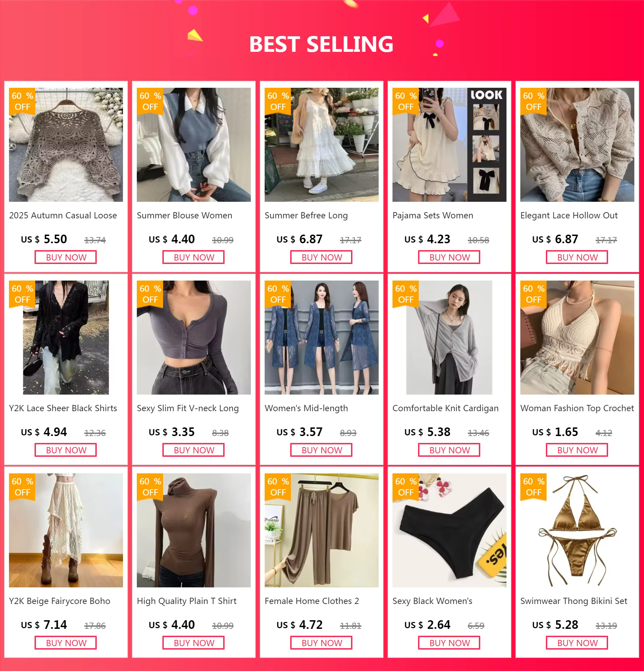The height and width of the screenshot is (671, 644).
Task: Open the Comfortable Knit Cardigan thumbnail
Action: (449, 338)
